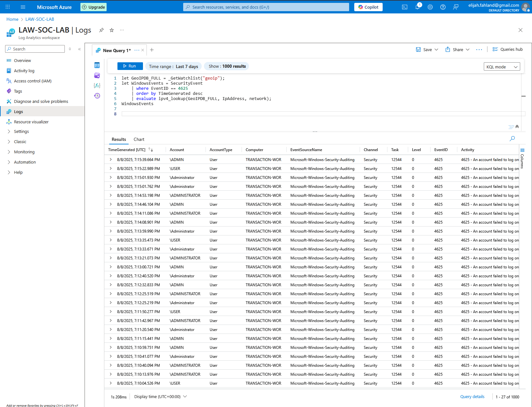The width and height of the screenshot is (532, 407).
Task: Open the KQL mode dropdown
Action: [x=502, y=67]
